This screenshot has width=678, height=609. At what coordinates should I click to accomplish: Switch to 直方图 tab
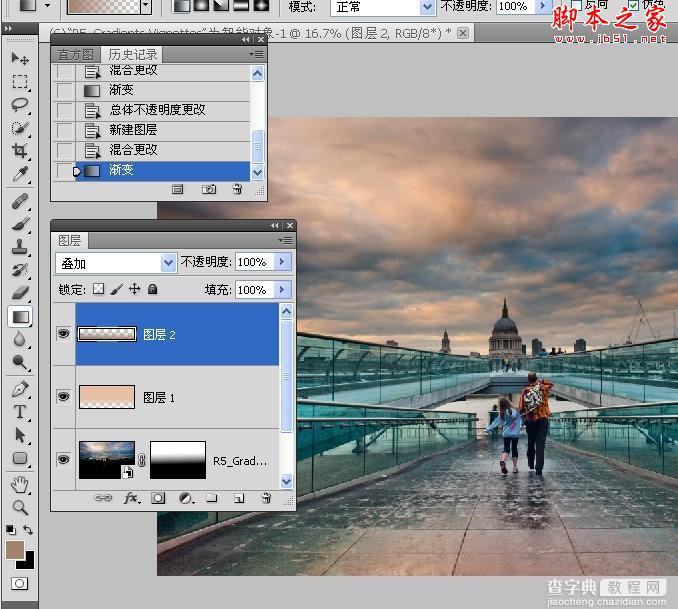coord(76,54)
